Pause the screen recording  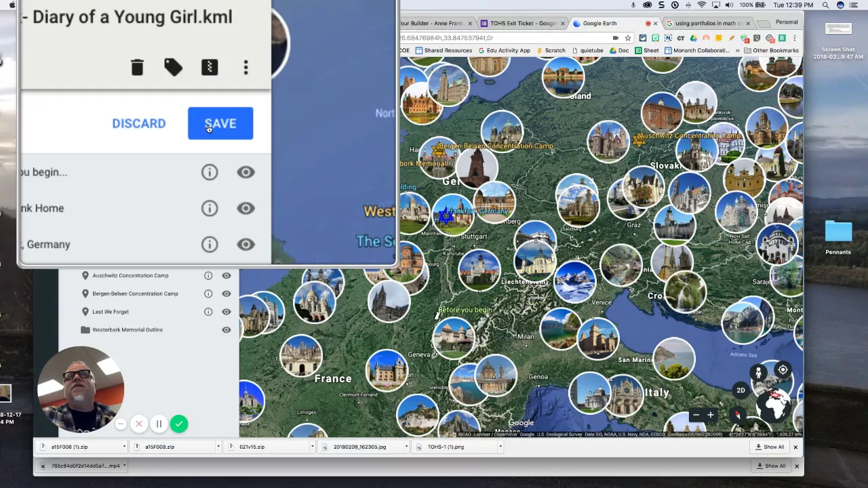click(159, 424)
